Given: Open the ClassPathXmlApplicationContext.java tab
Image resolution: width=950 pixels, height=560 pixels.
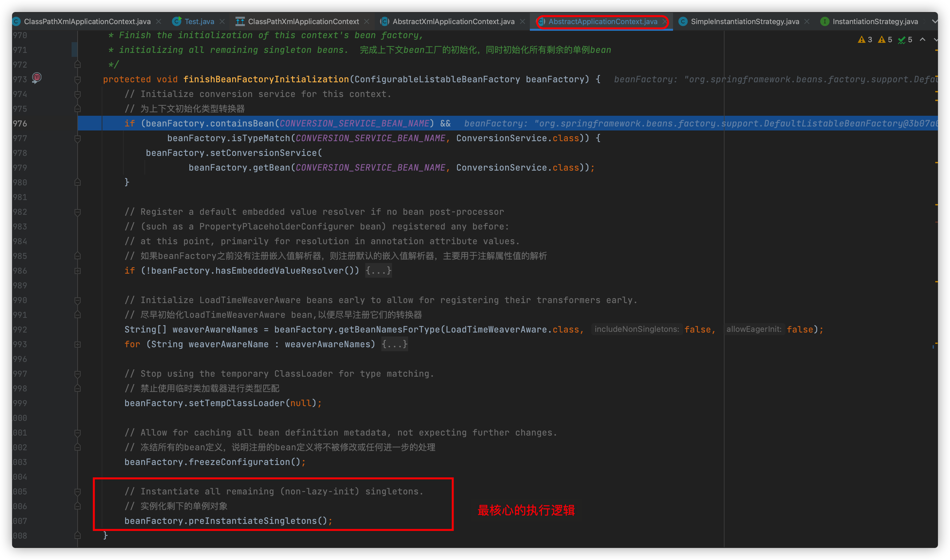Looking at the screenshot, I should (87, 21).
